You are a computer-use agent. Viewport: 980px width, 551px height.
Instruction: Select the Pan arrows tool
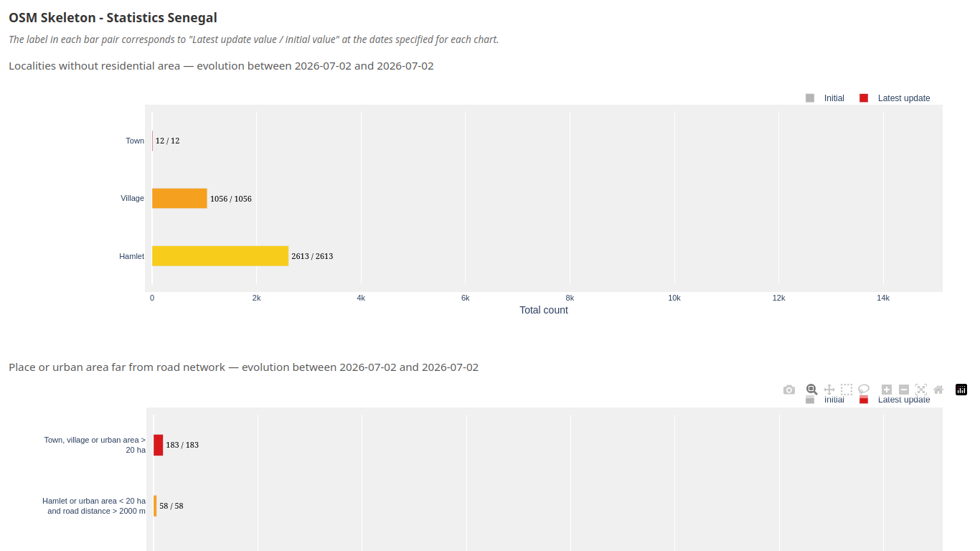pyautogui.click(x=829, y=390)
